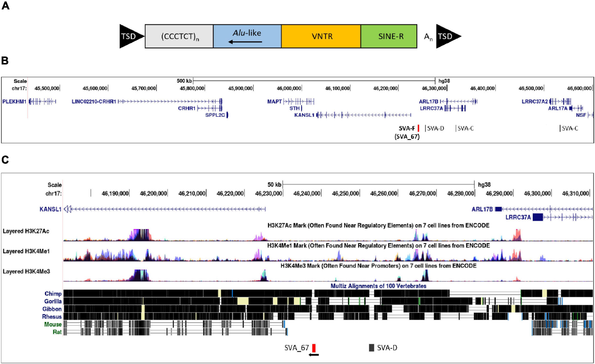
Task: Click the KANSL1 label in panel C
Action: click(x=50, y=209)
